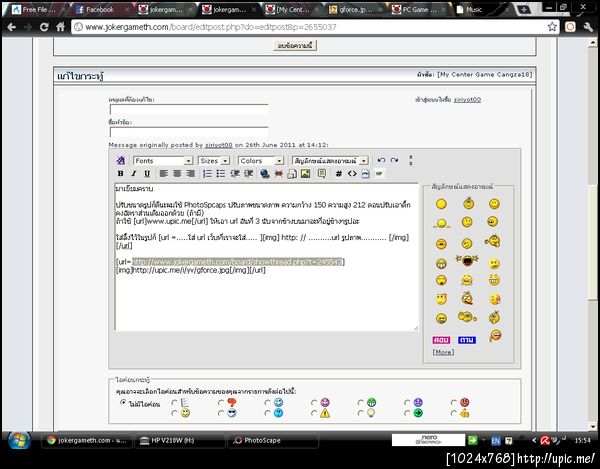Open a new browser tab
This screenshot has height=469, width=600.
(x=524, y=10)
